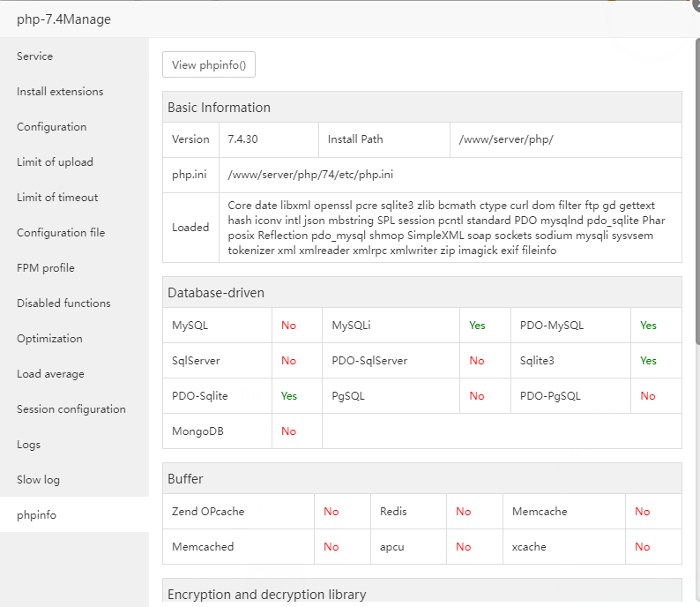Open the Service tab
The height and width of the screenshot is (607, 700).
pyautogui.click(x=35, y=56)
